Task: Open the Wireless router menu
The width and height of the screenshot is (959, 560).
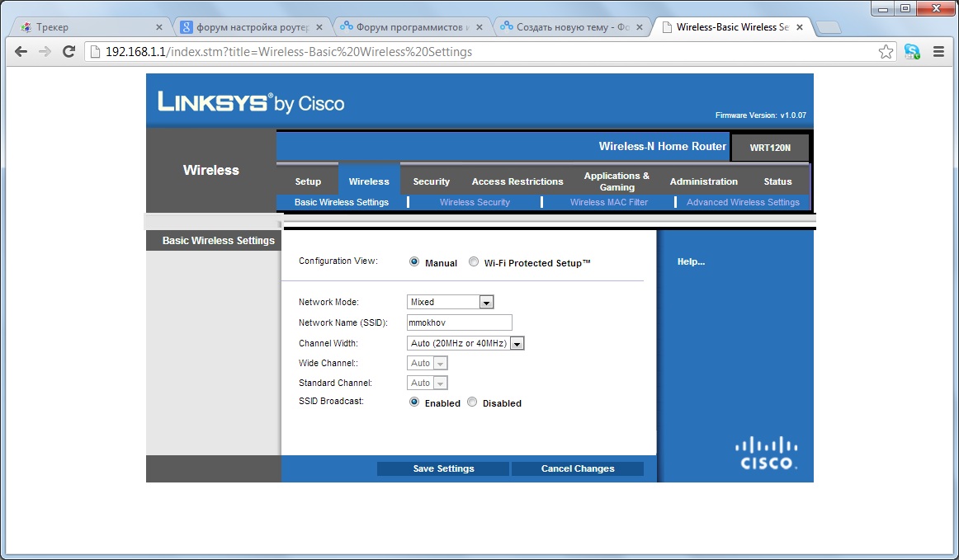Action: pos(369,181)
